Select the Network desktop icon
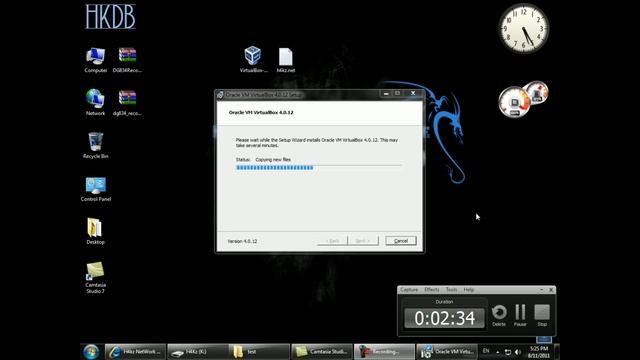The height and width of the screenshot is (360, 640). pyautogui.click(x=96, y=102)
